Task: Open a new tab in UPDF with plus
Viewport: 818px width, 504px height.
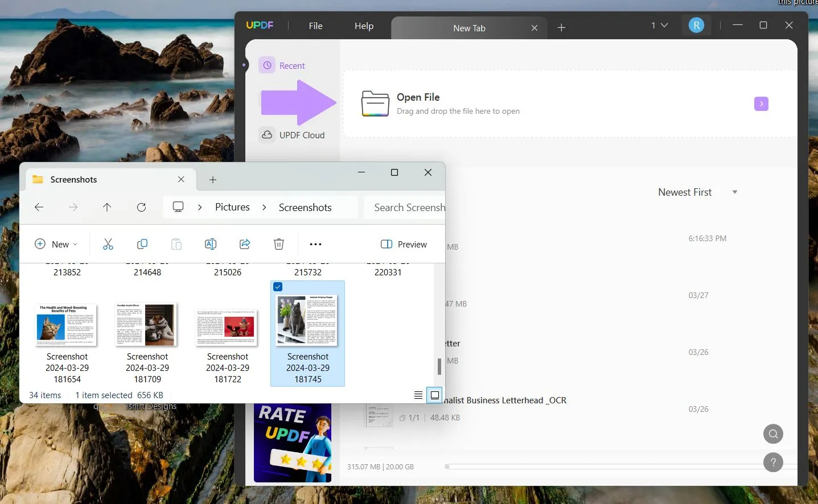Action: pos(561,27)
